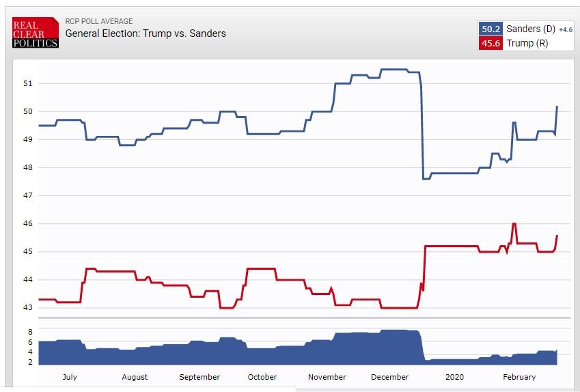Click the February timeline label

coord(519,377)
